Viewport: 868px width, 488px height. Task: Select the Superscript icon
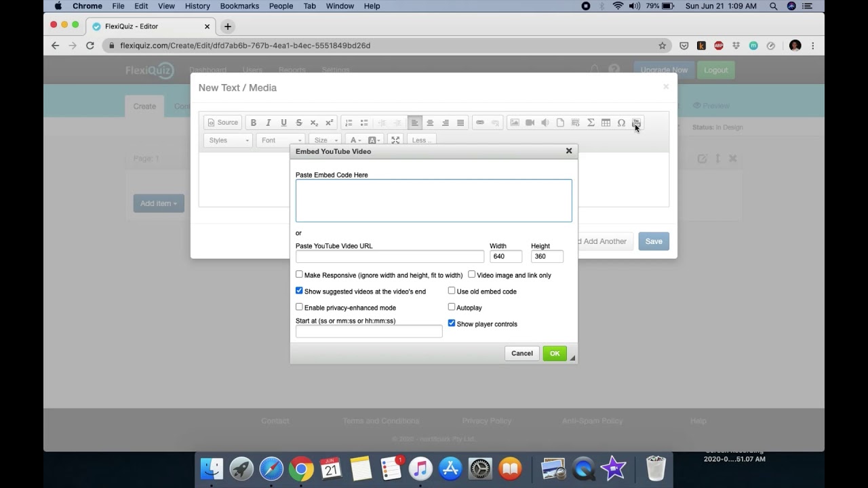[x=330, y=123]
